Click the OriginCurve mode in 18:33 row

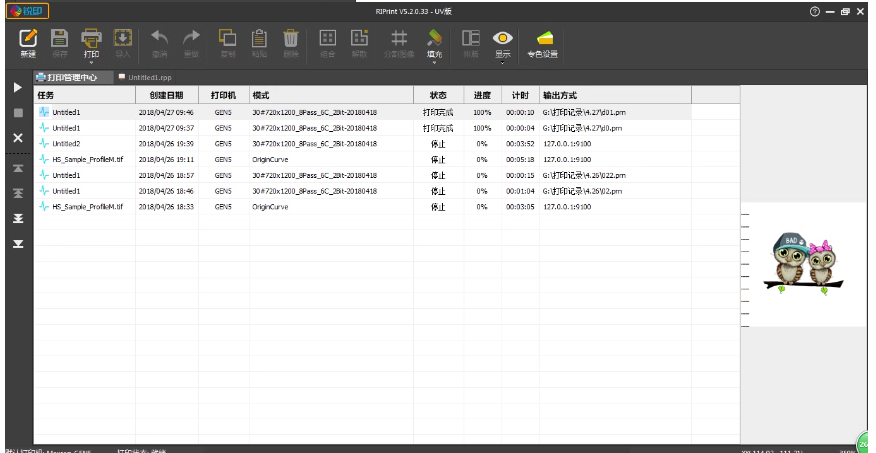(x=270, y=207)
